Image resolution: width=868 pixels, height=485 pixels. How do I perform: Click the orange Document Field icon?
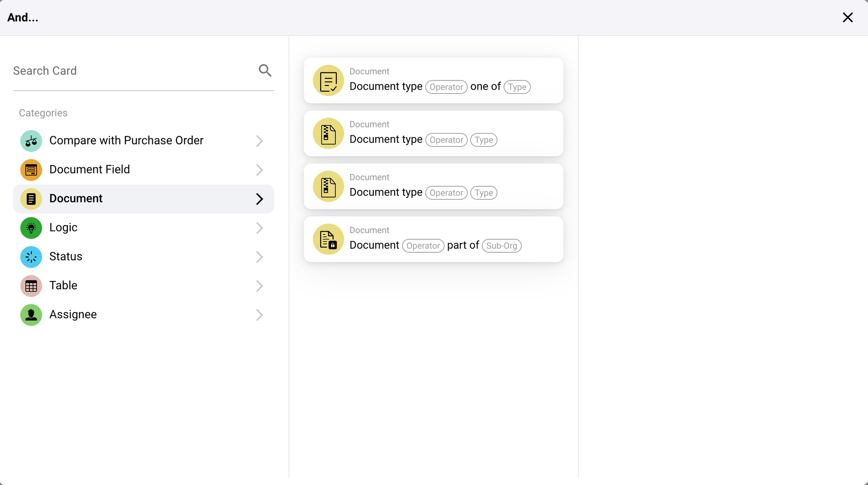(31, 170)
